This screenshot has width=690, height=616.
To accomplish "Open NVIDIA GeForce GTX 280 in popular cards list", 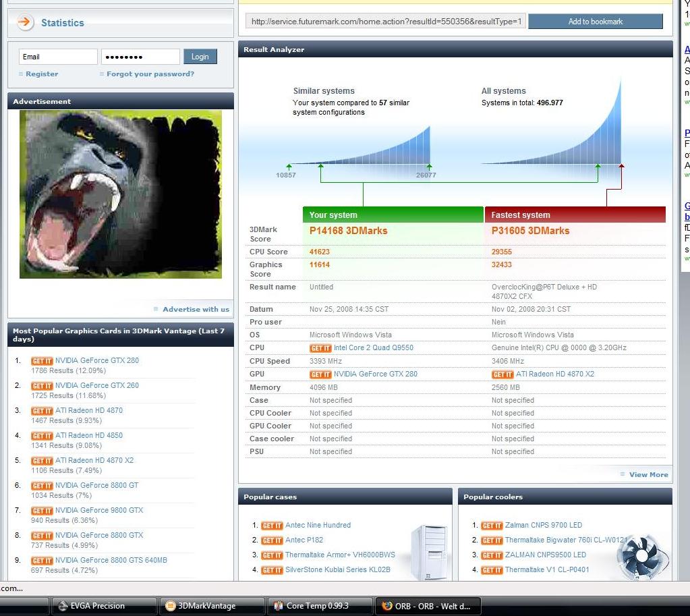I will (97, 360).
